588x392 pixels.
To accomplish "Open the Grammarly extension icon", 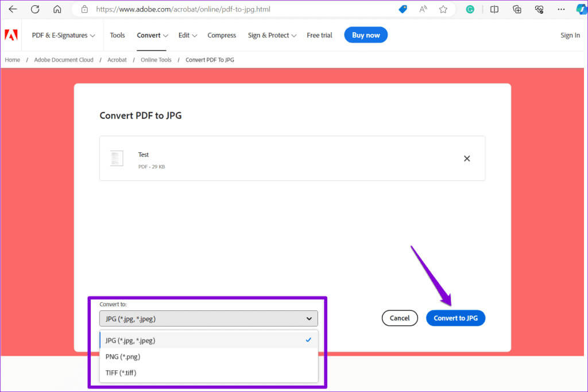I will click(470, 9).
